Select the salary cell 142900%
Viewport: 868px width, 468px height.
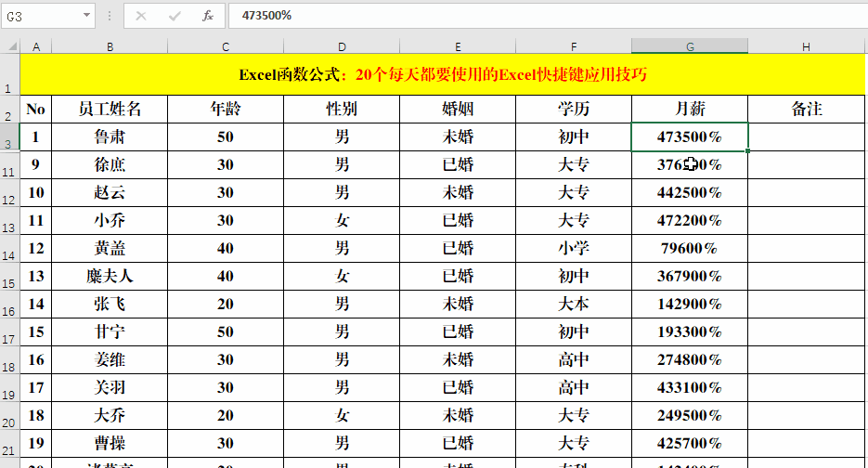pyautogui.click(x=690, y=304)
